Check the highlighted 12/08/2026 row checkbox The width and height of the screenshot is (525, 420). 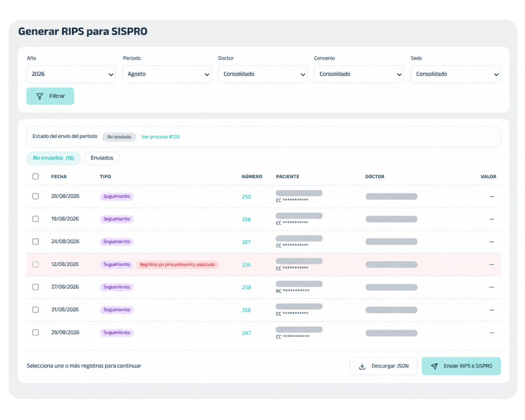tap(35, 264)
